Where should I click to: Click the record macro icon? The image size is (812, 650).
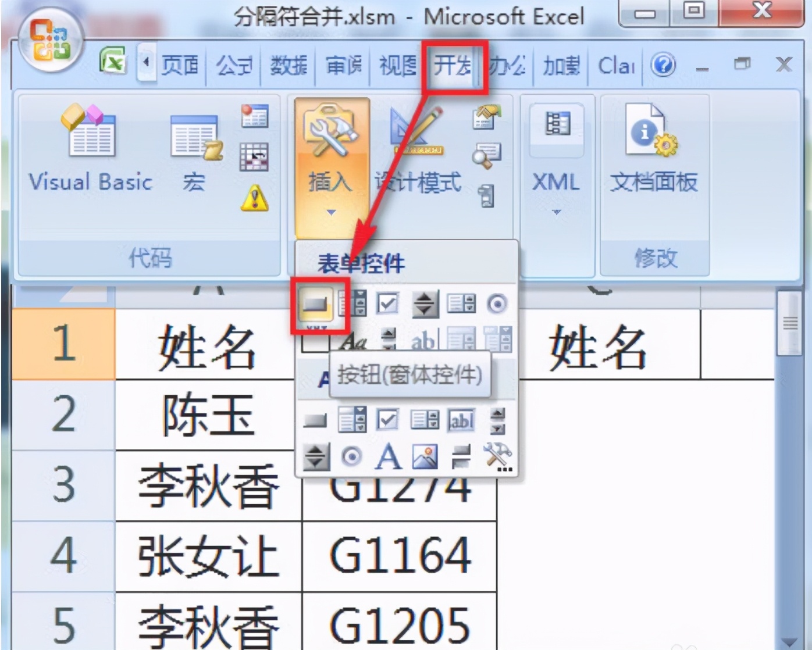pos(255,116)
